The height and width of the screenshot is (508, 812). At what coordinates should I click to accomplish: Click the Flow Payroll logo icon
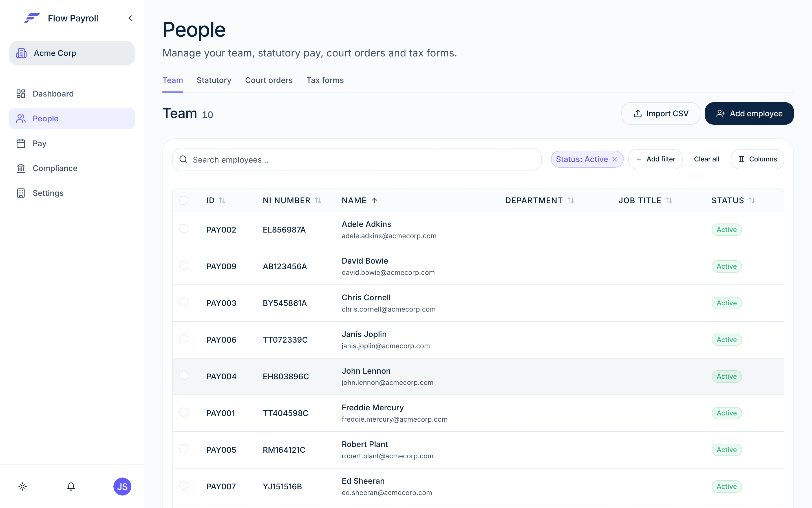(32, 18)
